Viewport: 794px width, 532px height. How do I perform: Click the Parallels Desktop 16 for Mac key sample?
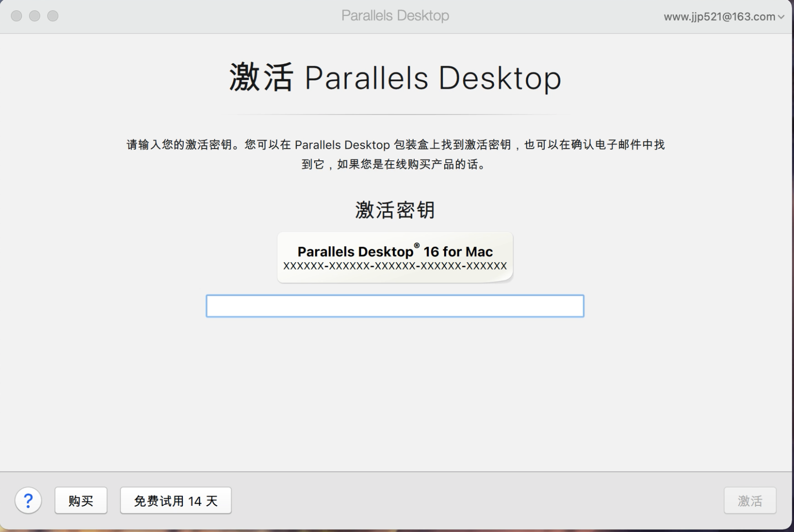395,258
